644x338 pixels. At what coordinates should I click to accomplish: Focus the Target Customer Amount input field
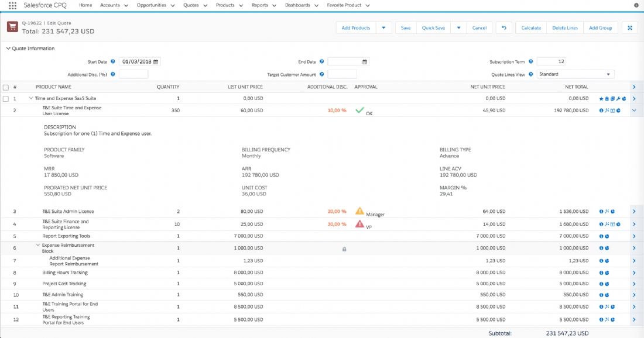tap(342, 74)
